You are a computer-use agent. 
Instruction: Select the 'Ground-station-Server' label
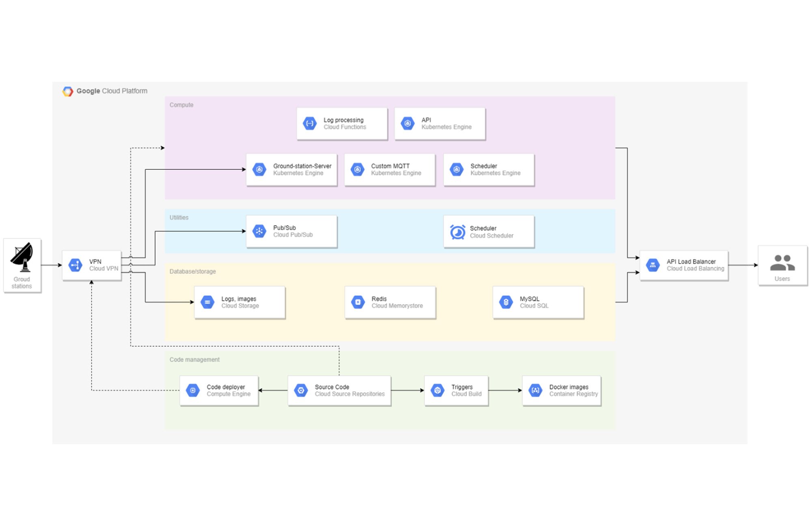pyautogui.click(x=302, y=166)
